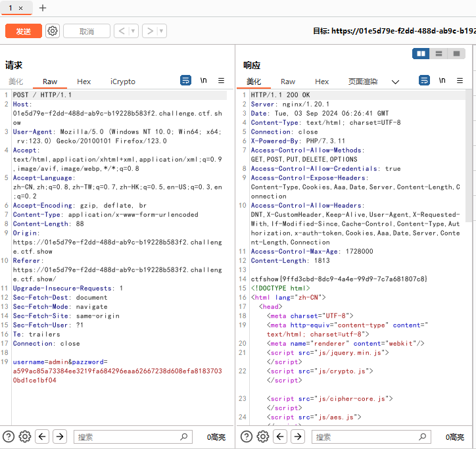Click script src js/crypto.js line
The width and height of the screenshot is (476, 449).
(320, 371)
